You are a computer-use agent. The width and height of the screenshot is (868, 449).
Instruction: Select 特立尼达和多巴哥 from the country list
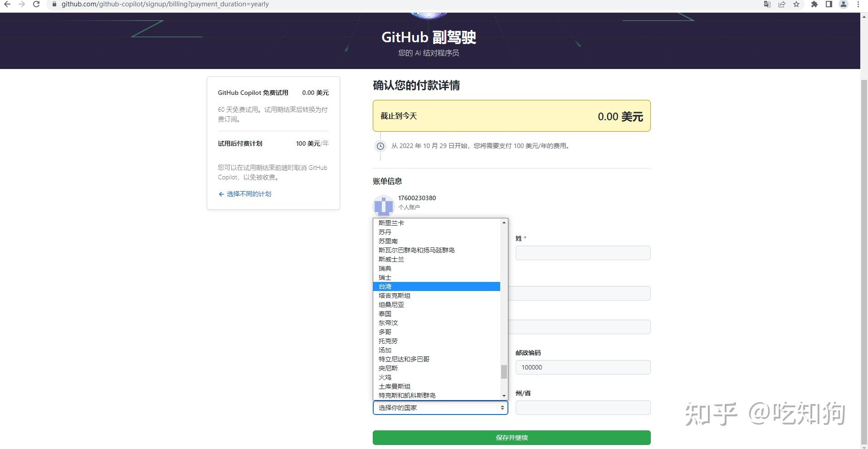(437, 359)
